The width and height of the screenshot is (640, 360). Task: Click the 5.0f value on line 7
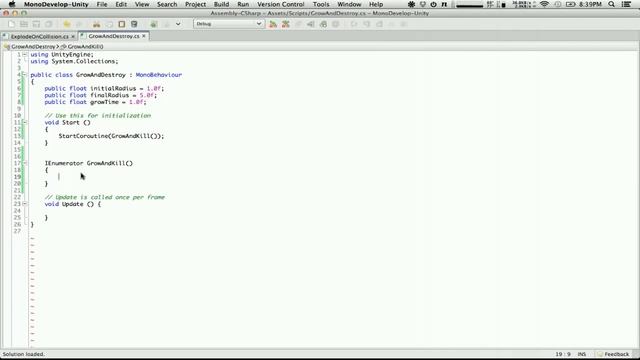tap(146, 95)
